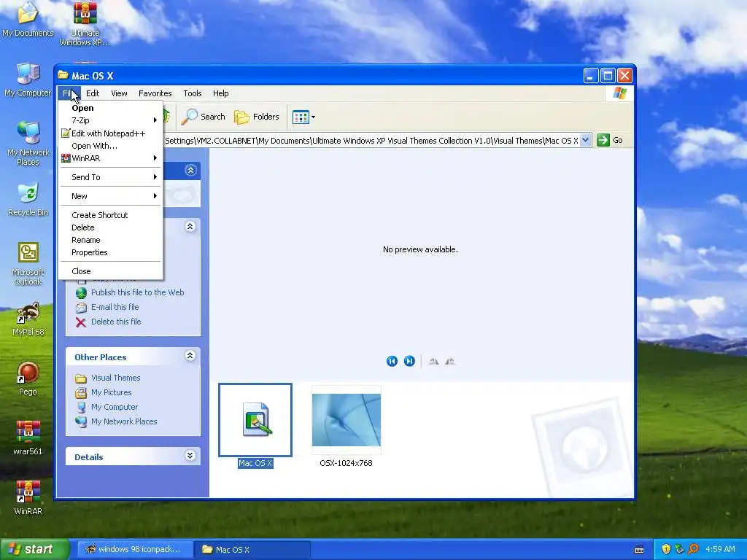Show next image in filmstrip
Viewport: 747px width, 560px height.
pos(409,362)
